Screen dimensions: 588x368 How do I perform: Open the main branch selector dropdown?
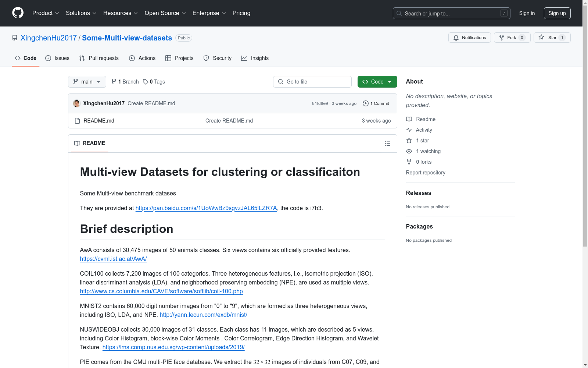87,82
